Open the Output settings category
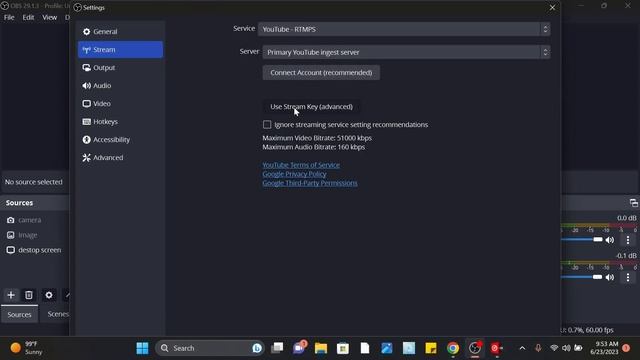The width and height of the screenshot is (640, 360). pyautogui.click(x=120, y=68)
